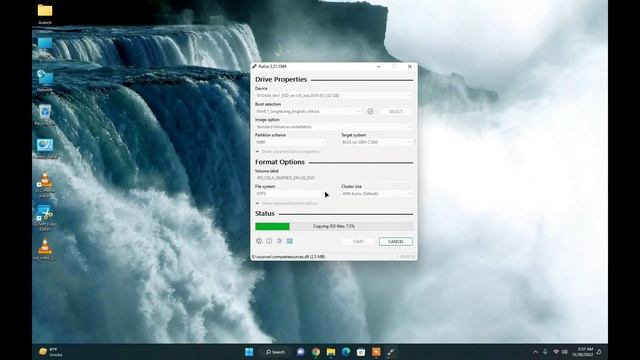640x360 pixels.
Task: Open the Device dropdown
Action: 334,96
